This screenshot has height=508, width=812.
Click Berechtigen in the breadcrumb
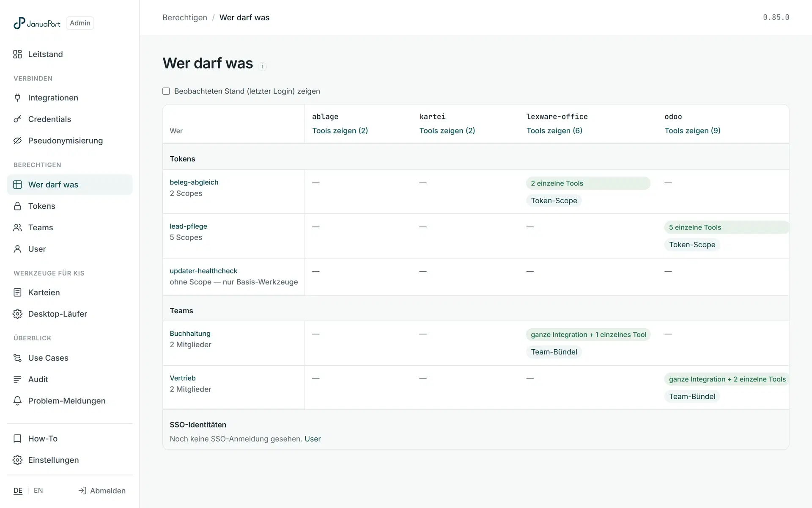[185, 17]
